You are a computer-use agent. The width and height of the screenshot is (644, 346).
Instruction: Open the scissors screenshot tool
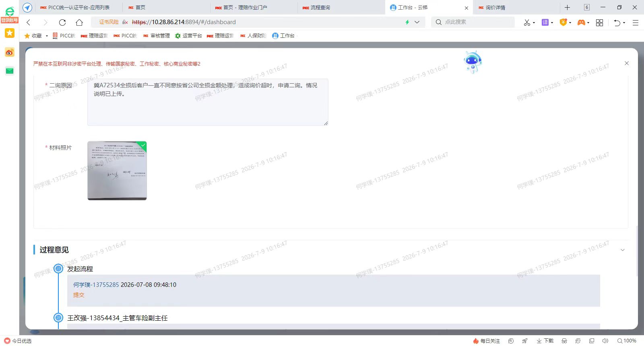pyautogui.click(x=527, y=23)
